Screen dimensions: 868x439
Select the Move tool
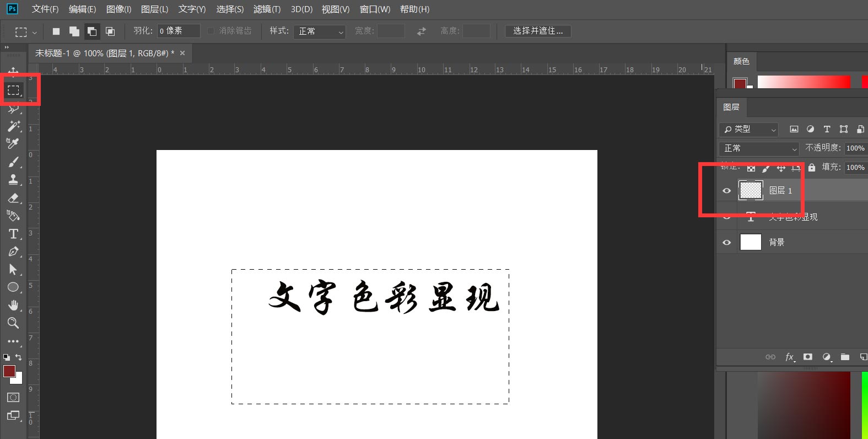pos(13,72)
